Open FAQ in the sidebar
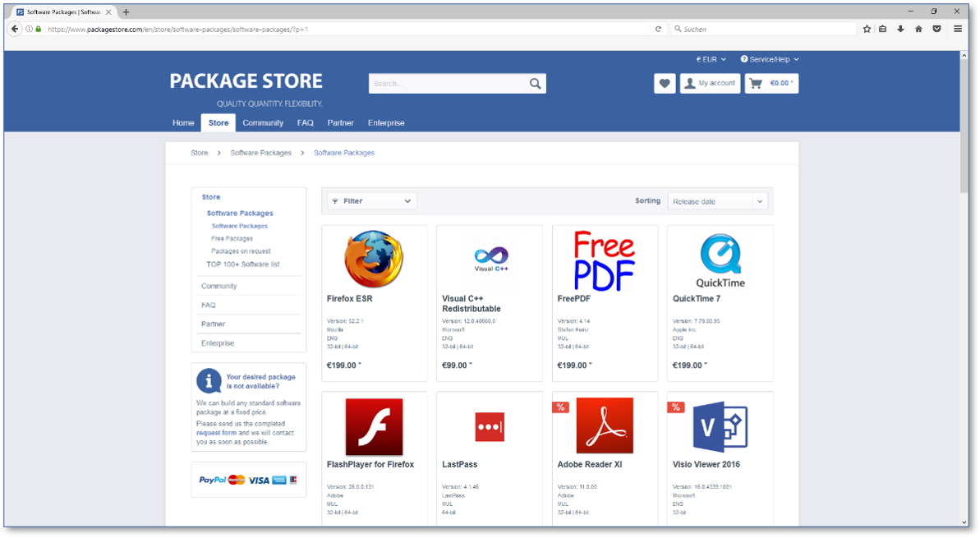Viewport: 980px width, 538px height. tap(208, 305)
